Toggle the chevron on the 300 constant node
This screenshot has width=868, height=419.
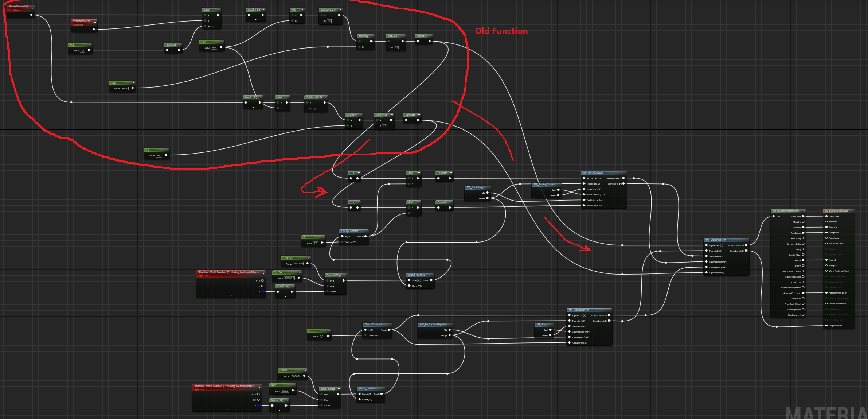pyautogui.click(x=133, y=82)
